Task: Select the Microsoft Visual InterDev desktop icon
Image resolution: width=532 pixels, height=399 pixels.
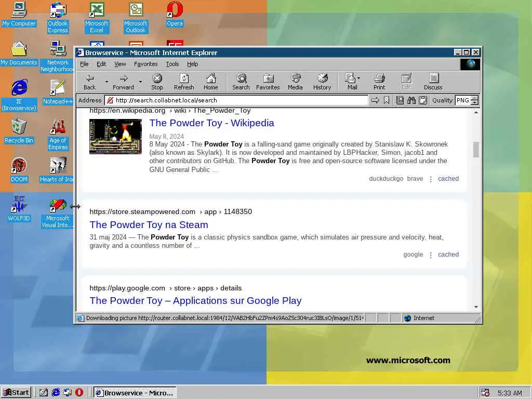Action: point(57,214)
